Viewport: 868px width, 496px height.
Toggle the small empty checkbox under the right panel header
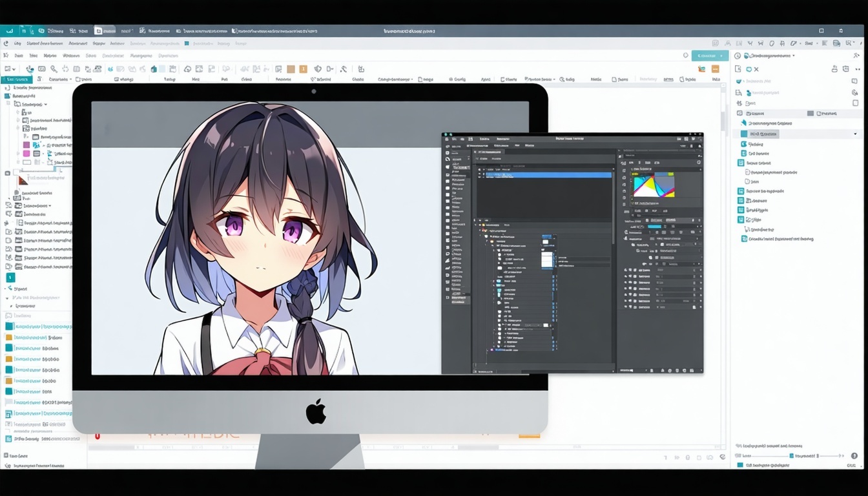[x=855, y=103]
